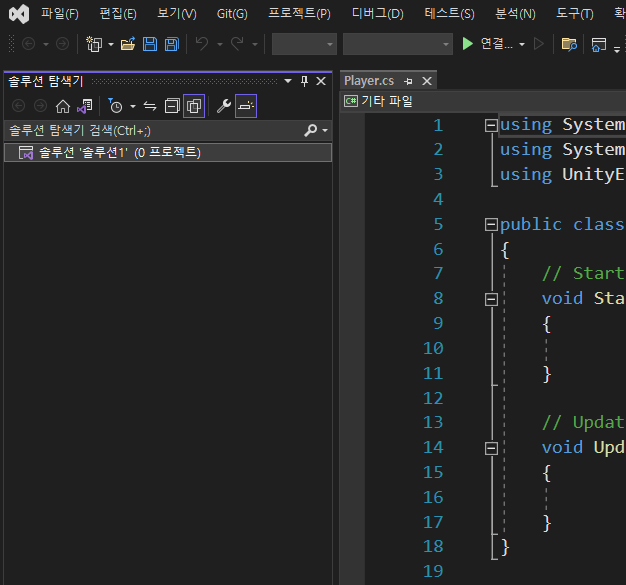Viewport: 626px width, 585px height.
Task: Open Properties with the wrench icon
Action: pyautogui.click(x=224, y=106)
